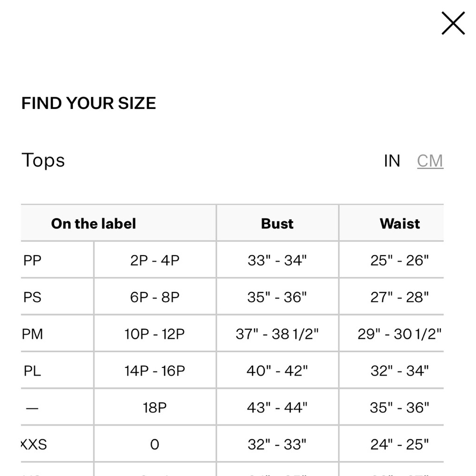Select the PL size row label
The width and height of the screenshot is (476, 476).
coord(32,370)
